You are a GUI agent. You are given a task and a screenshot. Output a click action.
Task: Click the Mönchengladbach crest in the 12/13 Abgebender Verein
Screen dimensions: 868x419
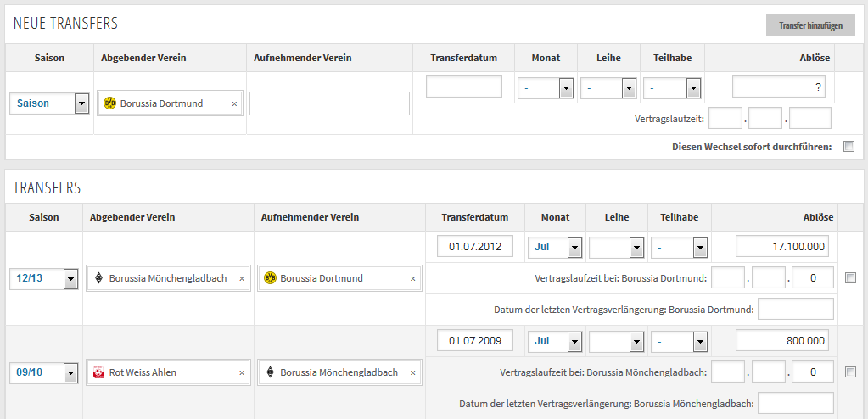(98, 278)
